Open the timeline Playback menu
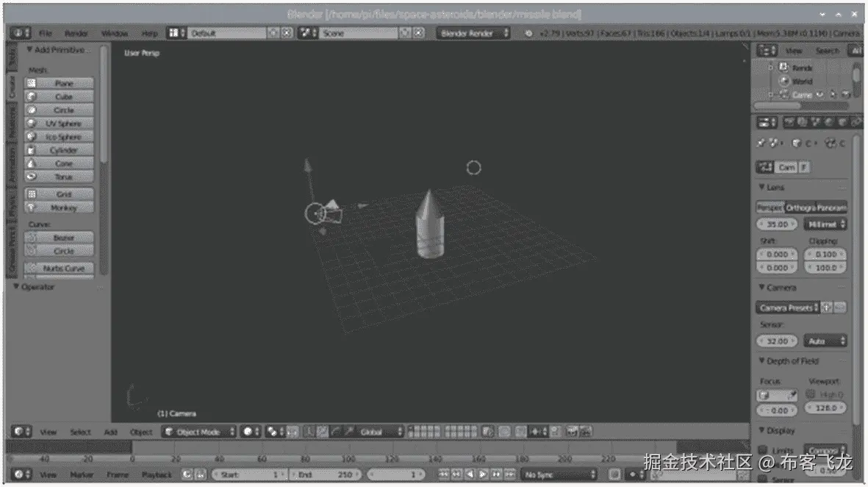Image resolution: width=868 pixels, height=487 pixels. [157, 474]
